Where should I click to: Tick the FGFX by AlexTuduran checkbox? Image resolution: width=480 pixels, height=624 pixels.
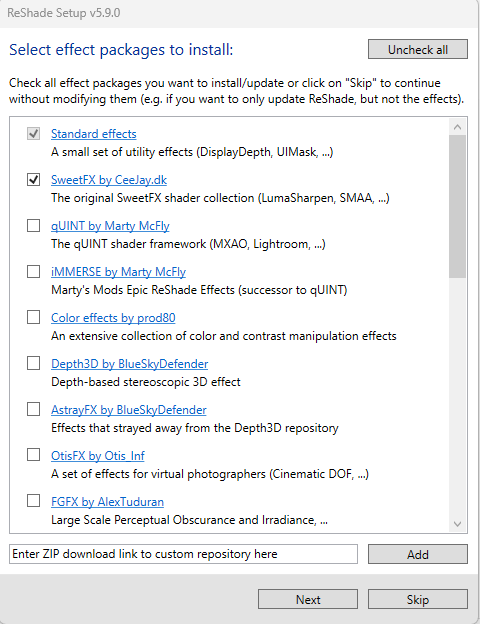[33, 501]
